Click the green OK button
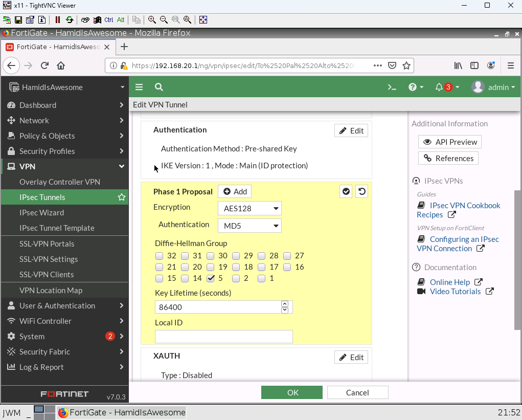Viewport: 522px width, 420px height. 292,392
